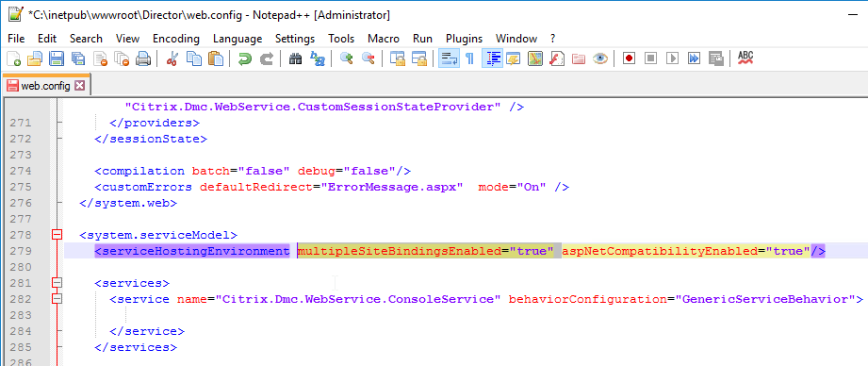868x366 pixels.
Task: Select the web.config document tab
Action: pos(45,85)
